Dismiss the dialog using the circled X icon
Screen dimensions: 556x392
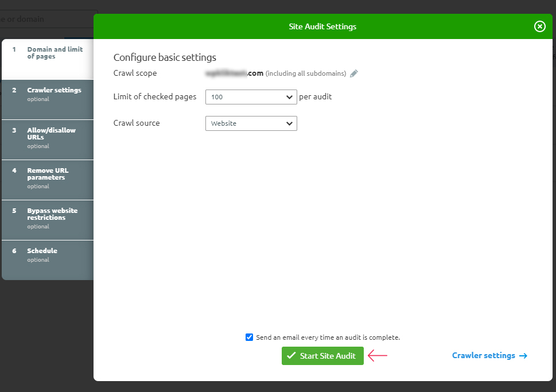click(x=539, y=26)
